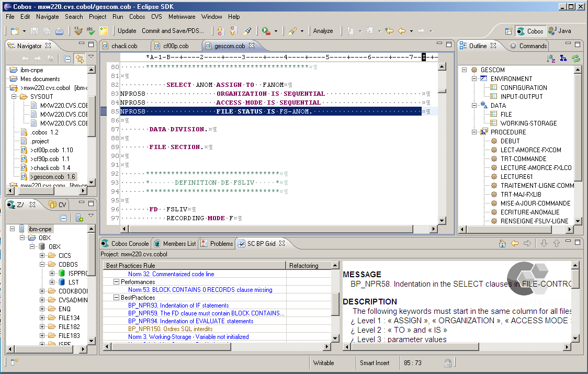This screenshot has height=374, width=588.
Task: Open the Problems tab
Action: [217, 243]
